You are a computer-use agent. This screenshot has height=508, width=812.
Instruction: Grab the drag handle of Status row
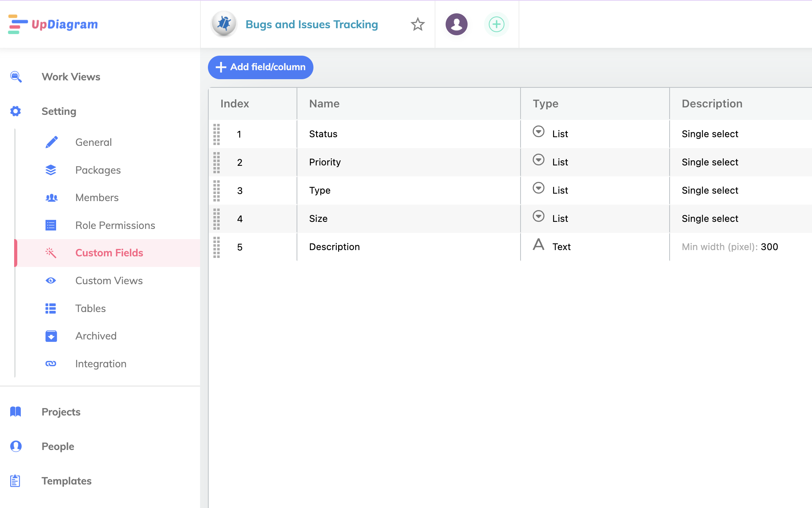click(217, 134)
